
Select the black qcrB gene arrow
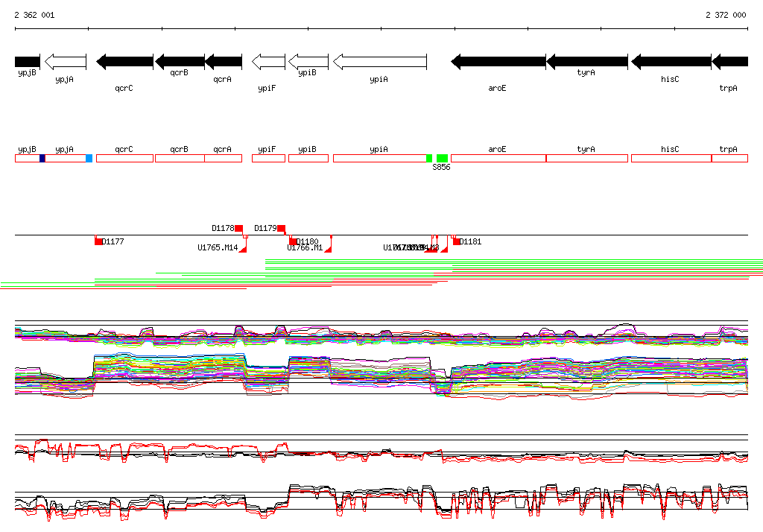179,62
